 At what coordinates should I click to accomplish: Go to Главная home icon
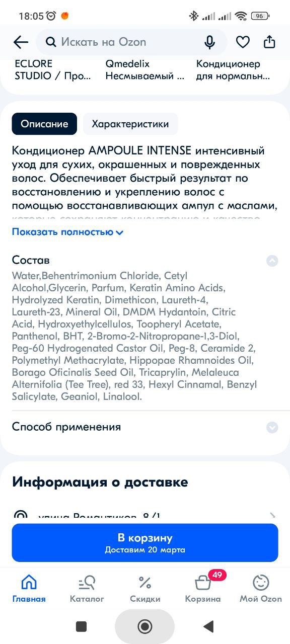(29, 589)
